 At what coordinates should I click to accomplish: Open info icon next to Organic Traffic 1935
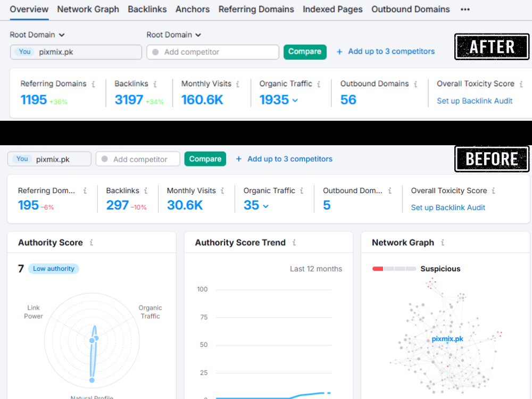319,84
